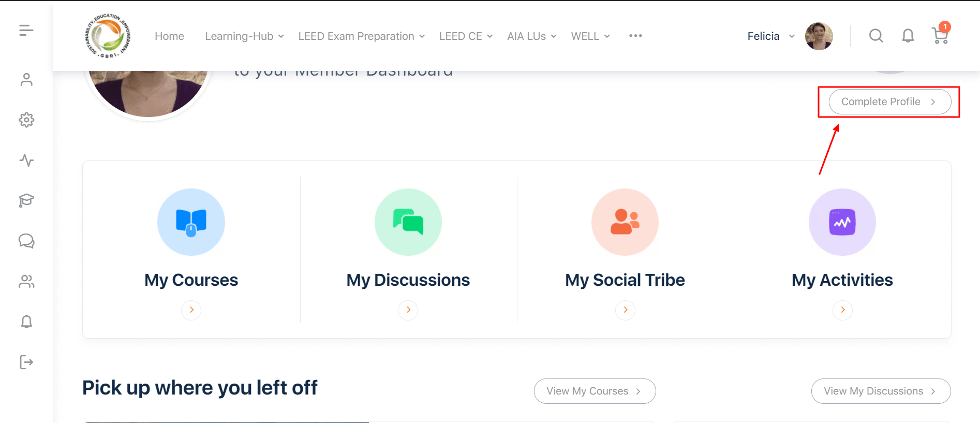980x423 pixels.
Task: Click the arrow under My Activities
Action: coord(842,310)
